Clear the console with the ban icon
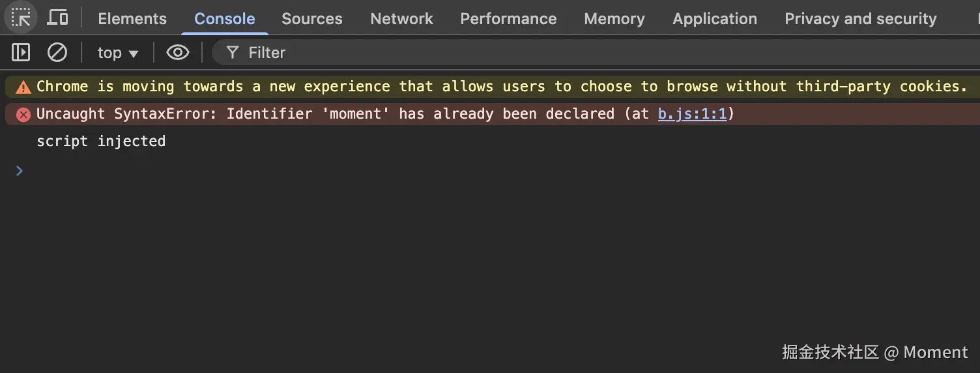The width and height of the screenshot is (980, 373). [57, 52]
